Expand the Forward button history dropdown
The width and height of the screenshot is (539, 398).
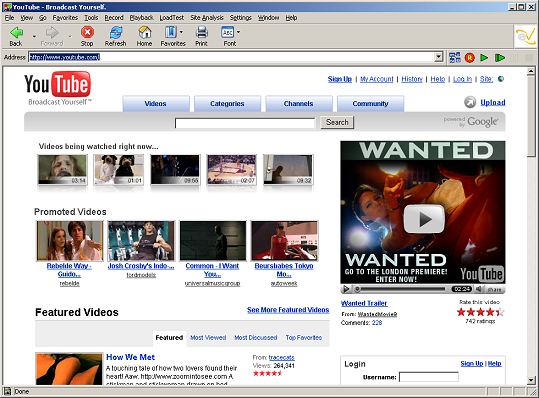tap(70, 36)
